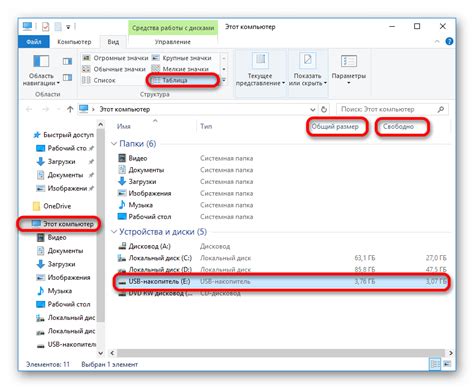Select Локальный диск (D:) in the file list

[155, 269]
